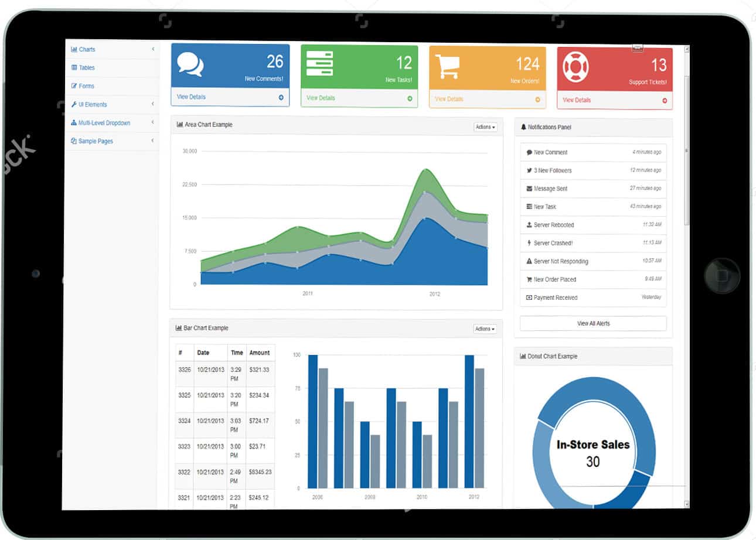
Task: Open Actions dropdown in Bar Chart panel
Action: 485,329
